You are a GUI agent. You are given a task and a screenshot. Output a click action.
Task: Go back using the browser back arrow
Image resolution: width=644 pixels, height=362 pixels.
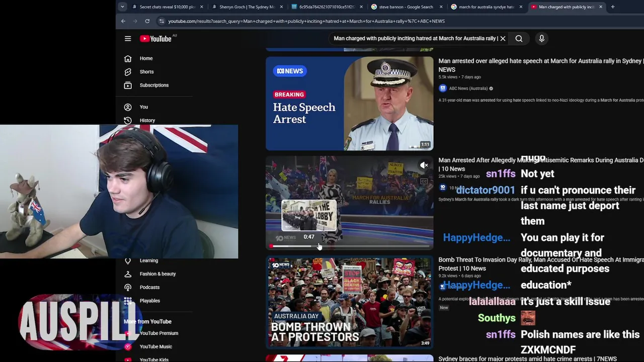click(123, 21)
